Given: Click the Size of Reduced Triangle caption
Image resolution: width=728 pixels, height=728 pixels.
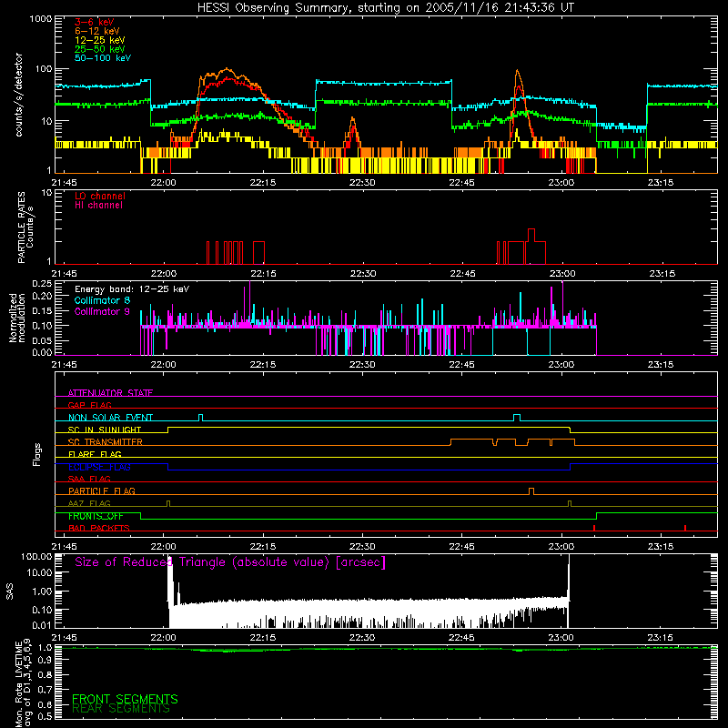Looking at the screenshot, I should [x=230, y=562].
